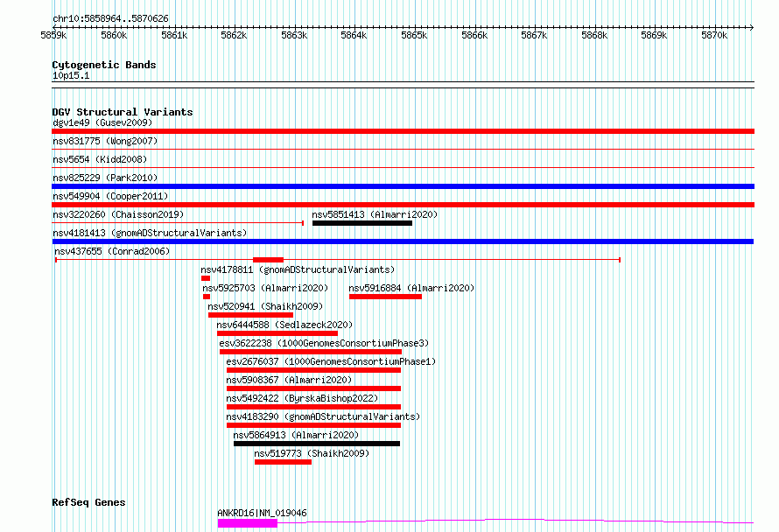This screenshot has width=779, height=532.
Task: Click nsv520941 (Shaikh2009) label
Action: click(x=265, y=306)
